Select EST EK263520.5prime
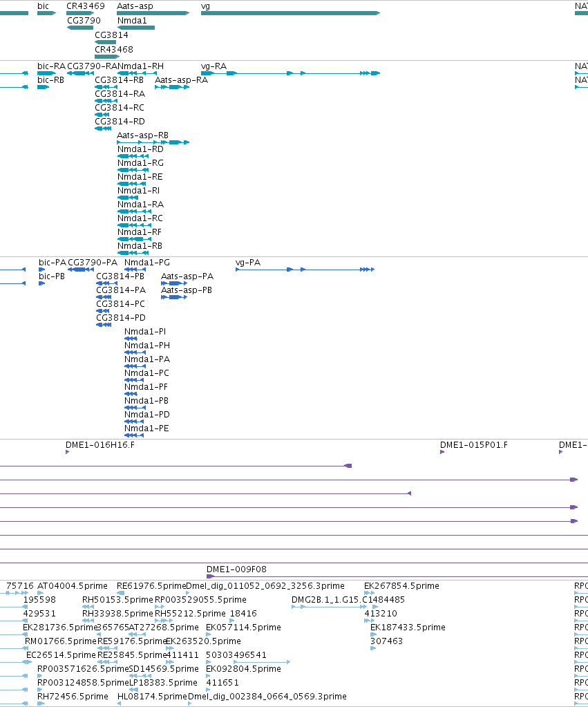This screenshot has width=588, height=707. click(x=203, y=641)
